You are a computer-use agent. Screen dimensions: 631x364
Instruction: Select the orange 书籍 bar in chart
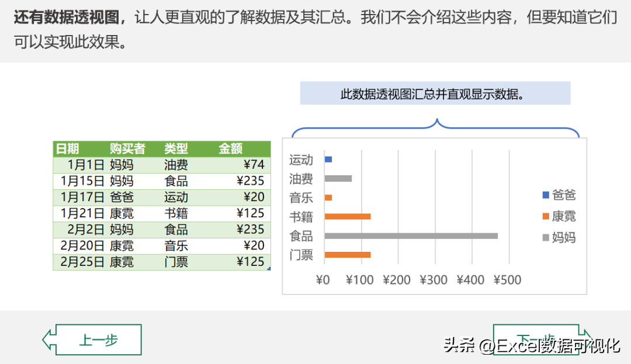tap(348, 217)
